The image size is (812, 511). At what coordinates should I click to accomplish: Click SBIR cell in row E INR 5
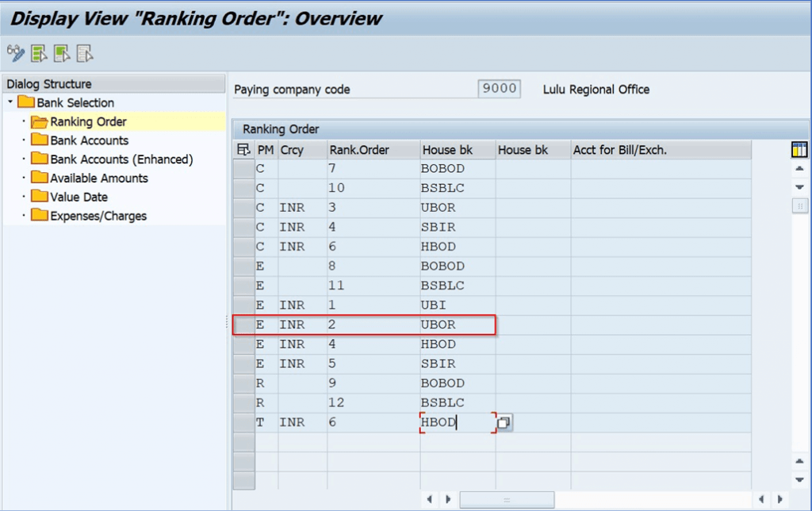[458, 364]
